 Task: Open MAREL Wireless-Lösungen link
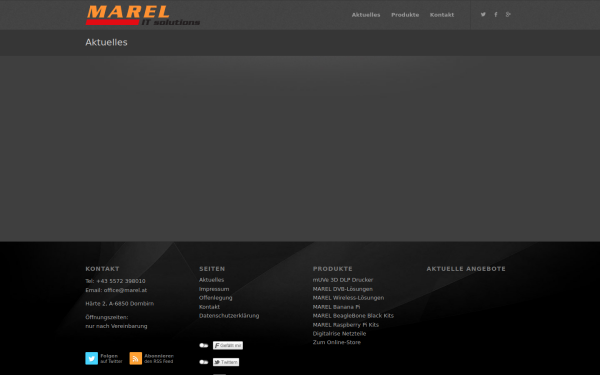click(348, 298)
